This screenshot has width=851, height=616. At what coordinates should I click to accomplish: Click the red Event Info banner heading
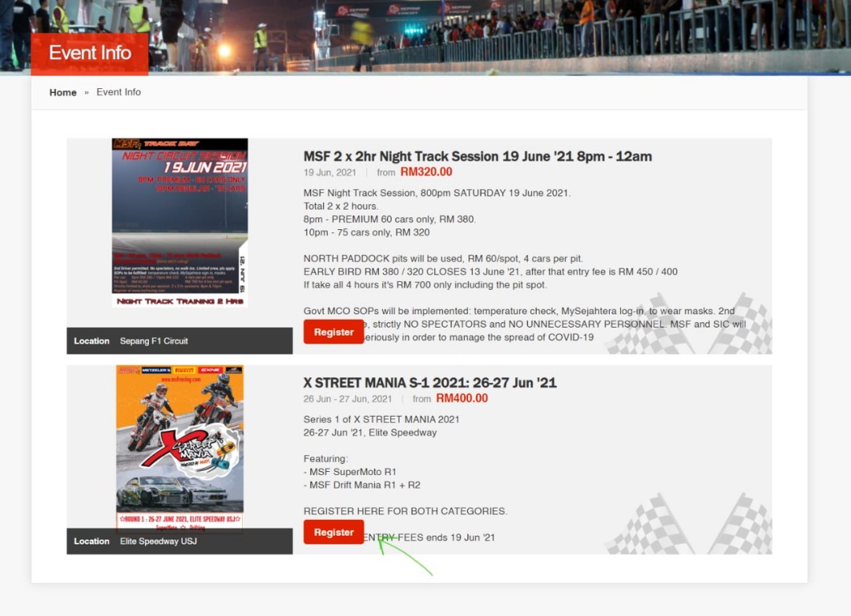tap(90, 54)
